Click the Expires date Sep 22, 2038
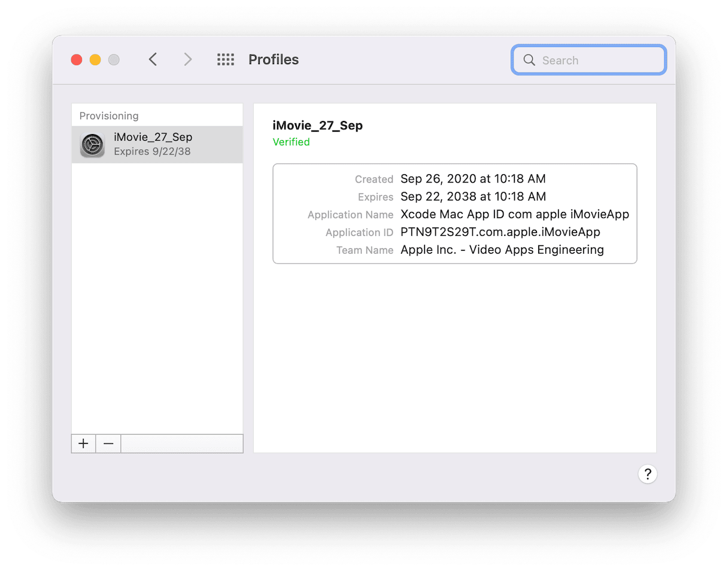Screen dimensions: 728x571 click(x=473, y=196)
